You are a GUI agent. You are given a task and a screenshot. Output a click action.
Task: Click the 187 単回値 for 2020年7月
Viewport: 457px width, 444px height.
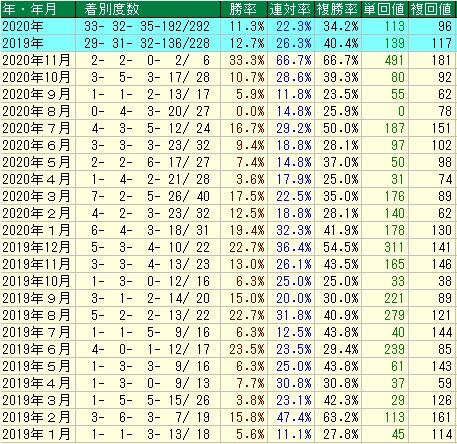[x=394, y=128]
